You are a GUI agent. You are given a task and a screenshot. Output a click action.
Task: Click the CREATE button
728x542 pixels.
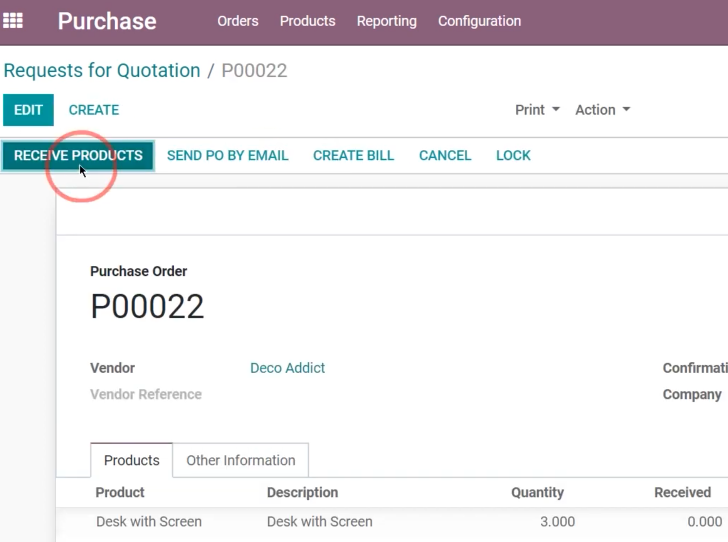point(94,110)
